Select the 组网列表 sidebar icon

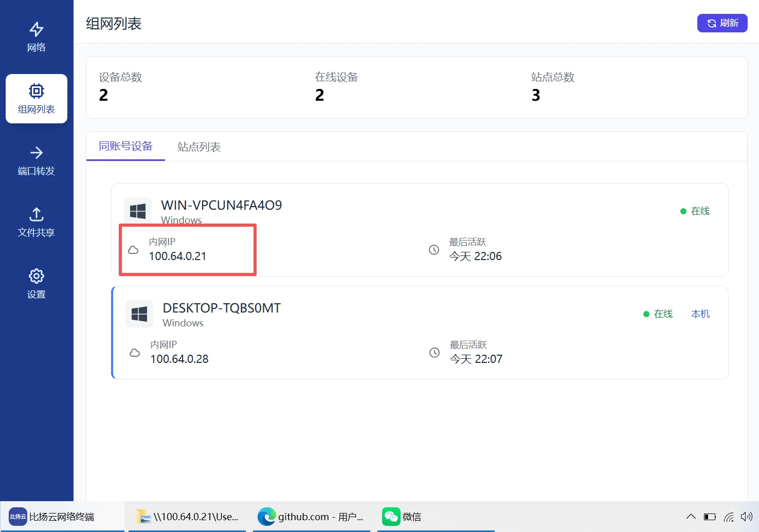click(x=36, y=99)
